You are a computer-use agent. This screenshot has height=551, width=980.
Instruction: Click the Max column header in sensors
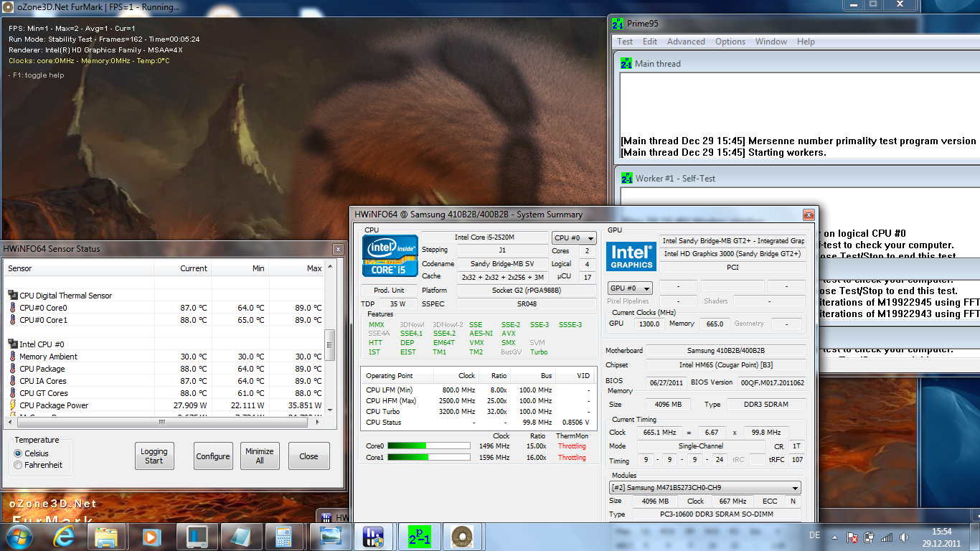pos(297,268)
